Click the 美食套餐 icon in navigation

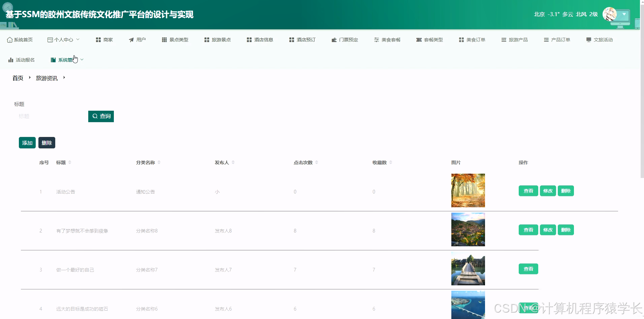376,39
